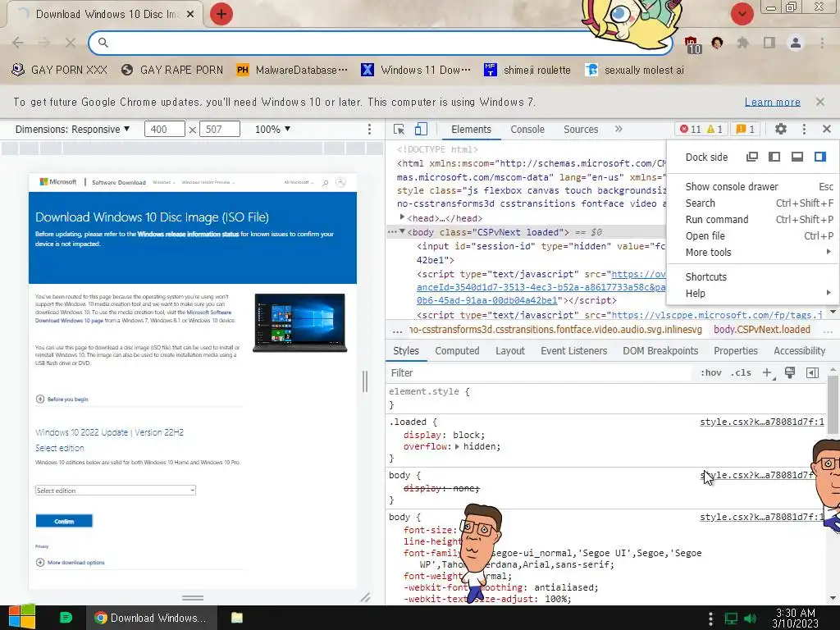Click the browser back arrow
Screen dimensions: 840x630
(x=18, y=43)
